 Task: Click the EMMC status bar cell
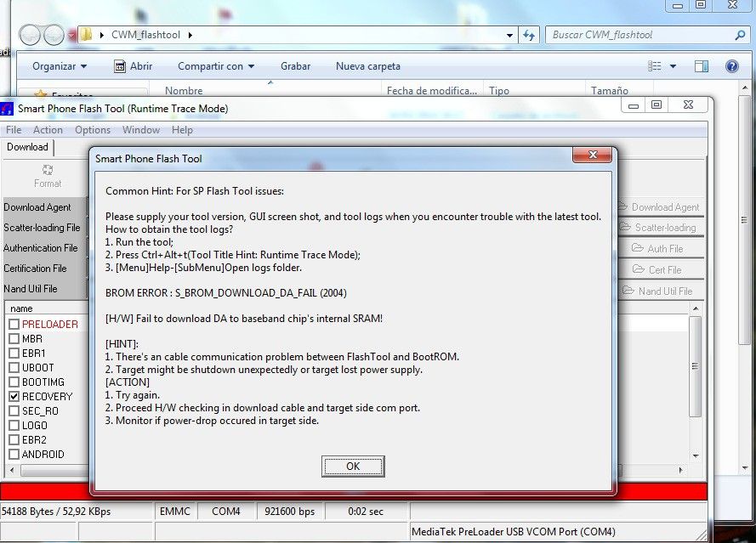[x=175, y=512]
